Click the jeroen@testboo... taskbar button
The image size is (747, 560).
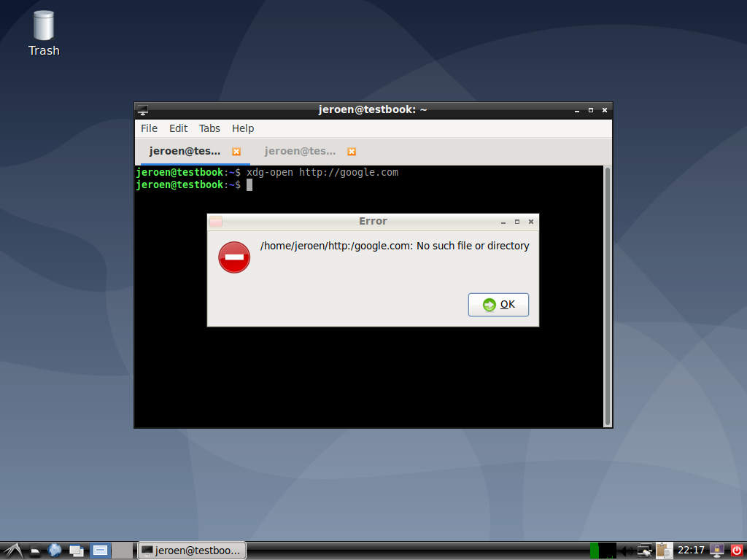(192, 551)
